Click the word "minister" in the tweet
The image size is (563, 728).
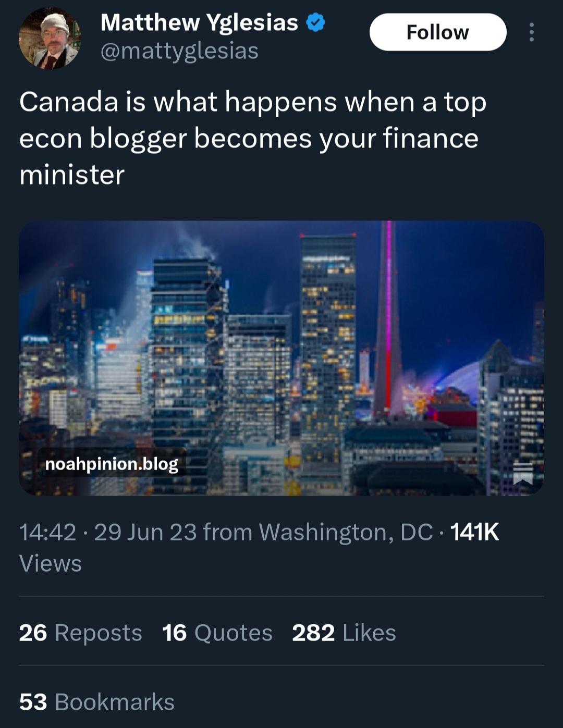click(x=71, y=175)
